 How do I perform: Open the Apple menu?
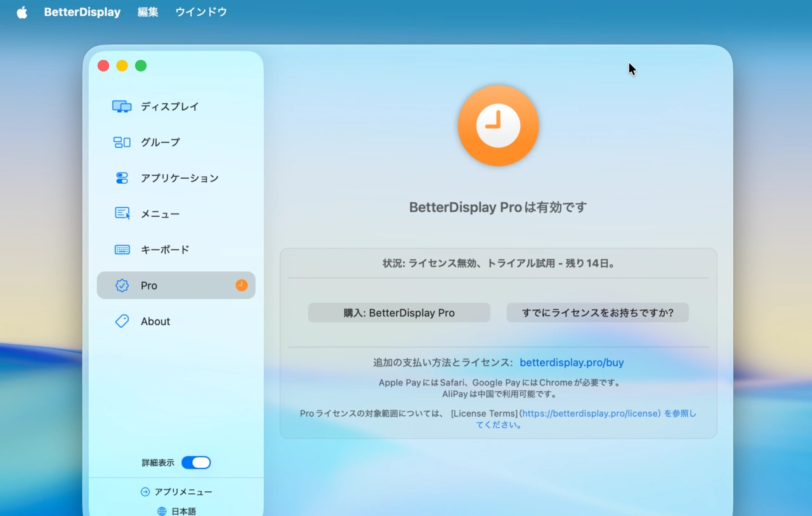pyautogui.click(x=22, y=12)
